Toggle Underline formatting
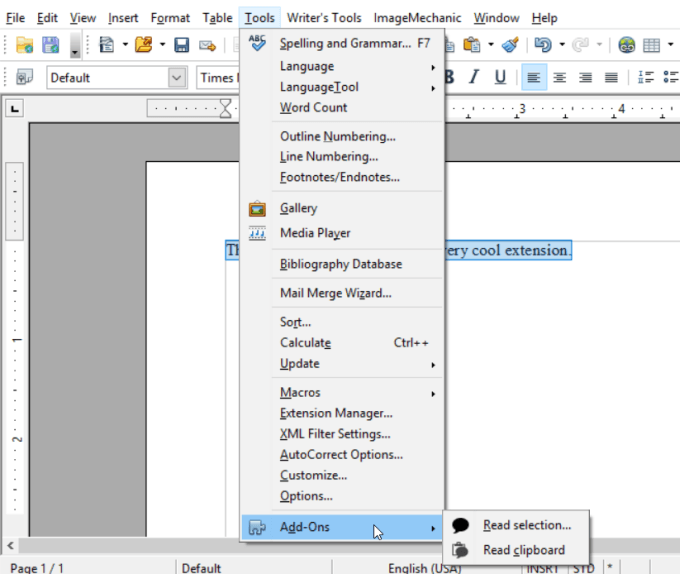The width and height of the screenshot is (680, 574). (x=500, y=77)
